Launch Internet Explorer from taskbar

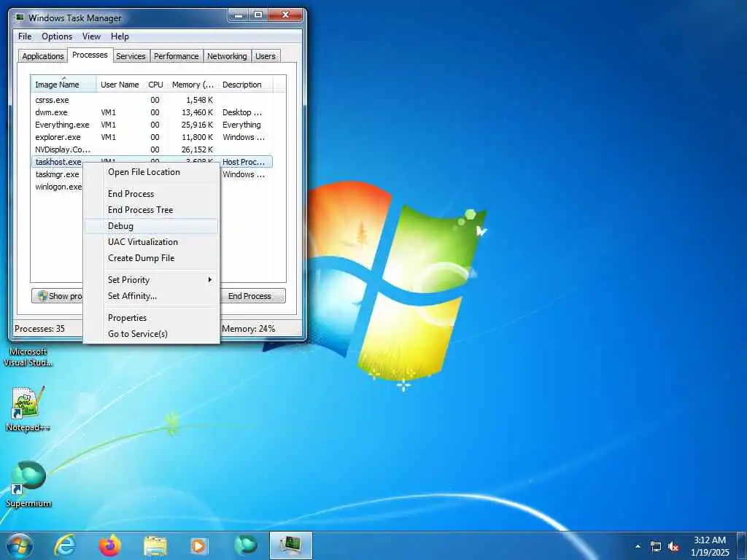point(65,545)
